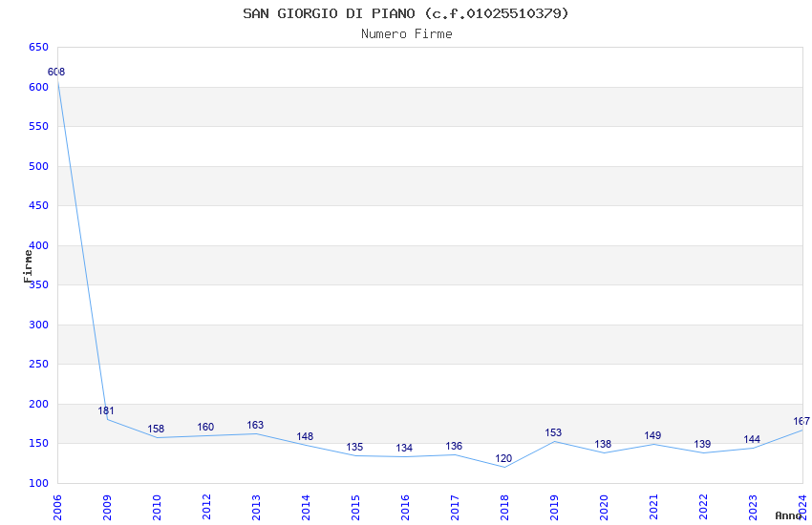The height and width of the screenshot is (525, 812).
Task: Click the y-axis value 200
Action: [39, 404]
